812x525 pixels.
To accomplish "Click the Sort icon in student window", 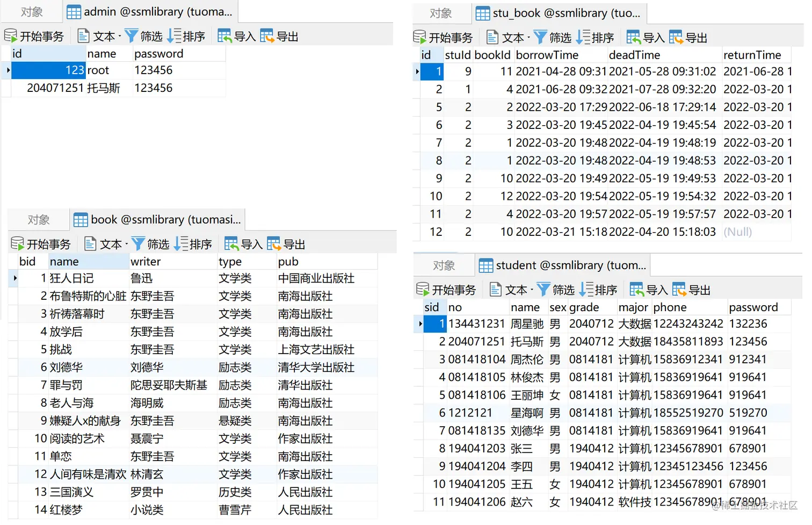I will 586,290.
